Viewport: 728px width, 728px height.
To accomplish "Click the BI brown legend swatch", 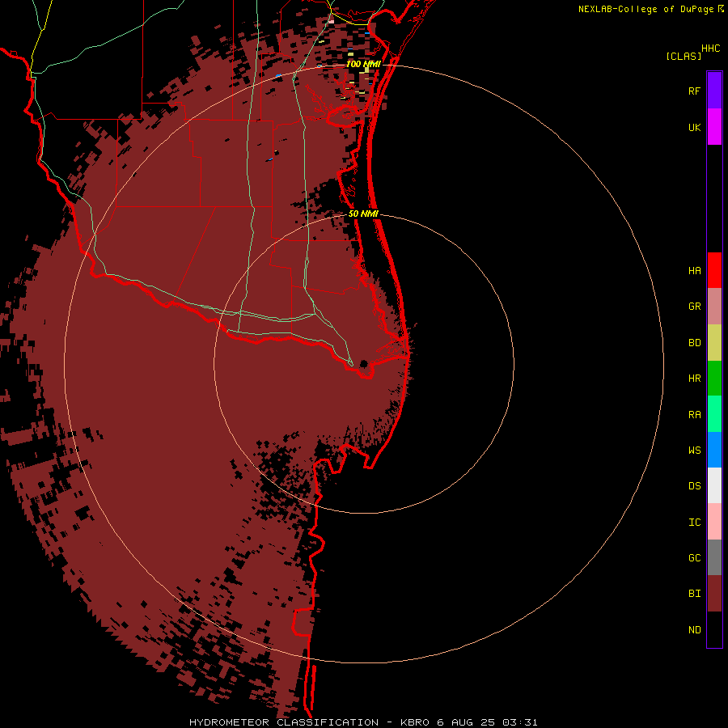I will [x=714, y=594].
